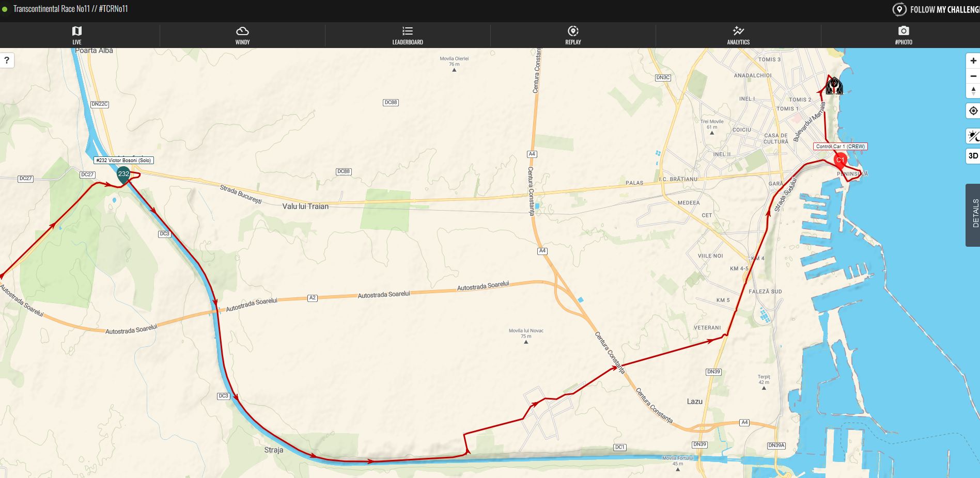This screenshot has height=478, width=980.
Task: Open the LIVE map tab
Action: (x=77, y=35)
